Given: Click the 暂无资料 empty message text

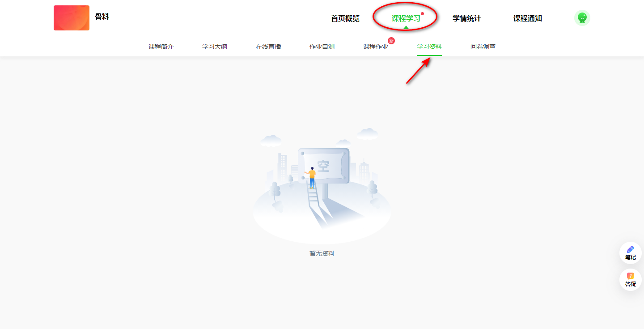Looking at the screenshot, I should tap(322, 253).
